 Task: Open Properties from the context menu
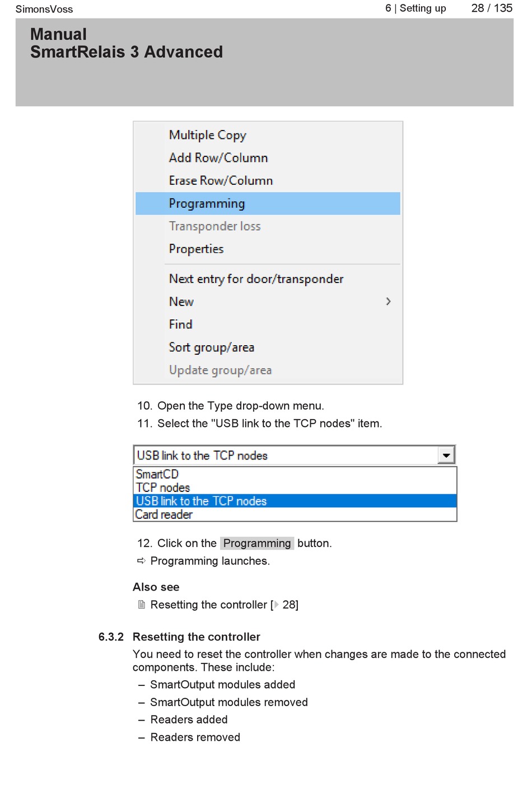[x=268, y=249]
